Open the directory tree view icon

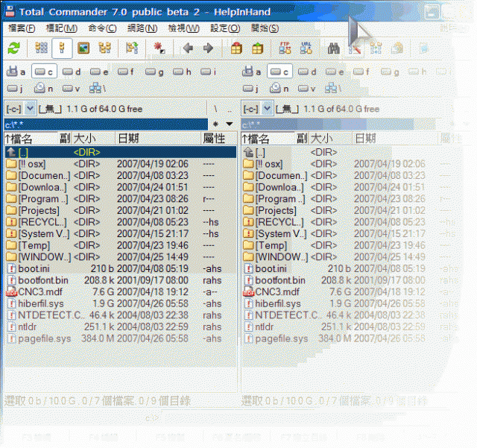(x=104, y=48)
